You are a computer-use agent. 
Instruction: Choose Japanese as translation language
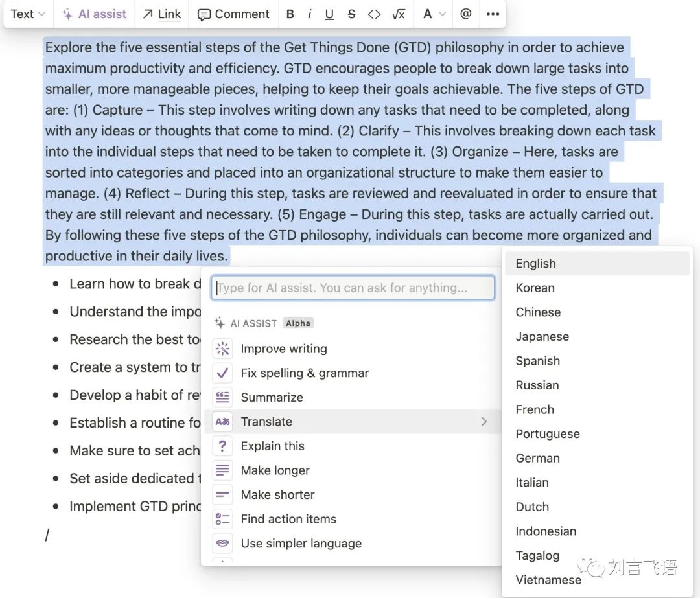[x=542, y=336]
